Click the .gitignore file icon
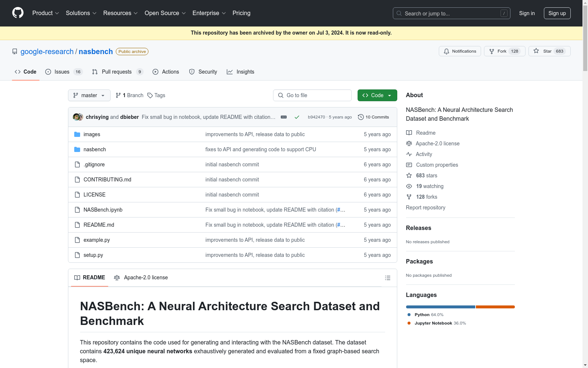588x368 pixels. pyautogui.click(x=77, y=164)
